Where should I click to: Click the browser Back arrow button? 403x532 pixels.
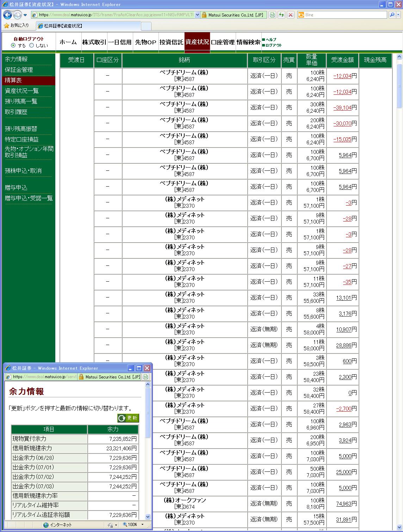(x=7, y=15)
